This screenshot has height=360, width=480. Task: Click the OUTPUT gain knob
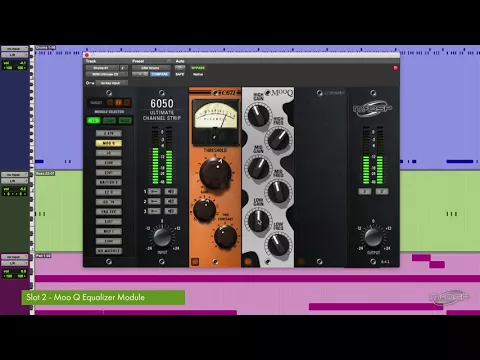373,237
